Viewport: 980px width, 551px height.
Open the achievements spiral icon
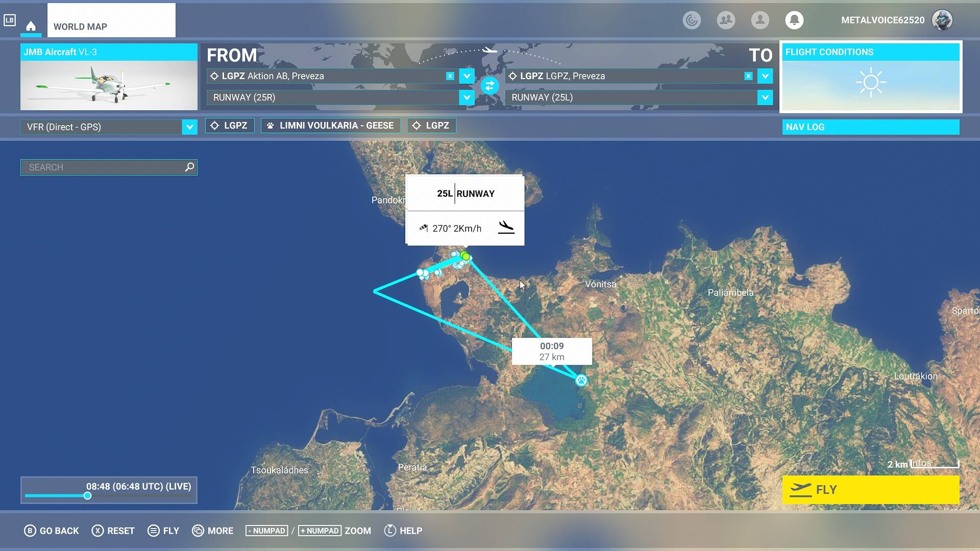pos(692,20)
